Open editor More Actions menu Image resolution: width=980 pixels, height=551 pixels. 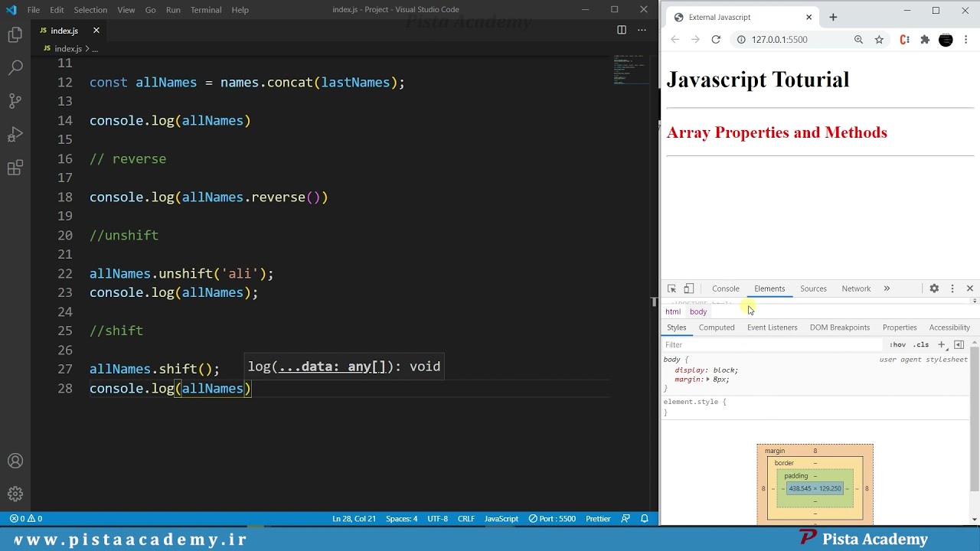643,30
